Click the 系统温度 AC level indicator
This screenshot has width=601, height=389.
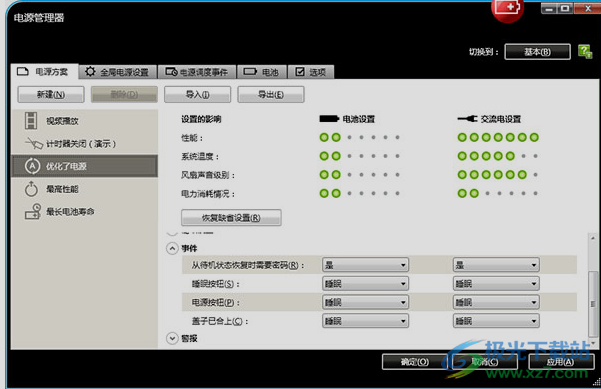tap(498, 156)
